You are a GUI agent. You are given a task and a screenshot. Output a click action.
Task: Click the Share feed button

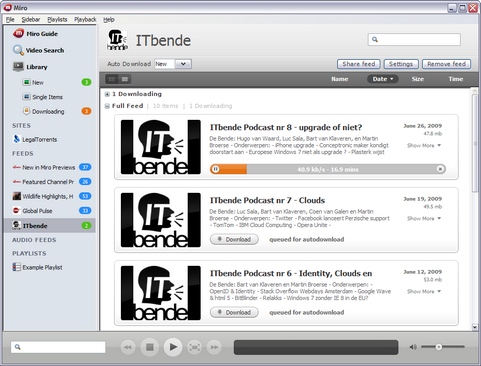click(359, 64)
